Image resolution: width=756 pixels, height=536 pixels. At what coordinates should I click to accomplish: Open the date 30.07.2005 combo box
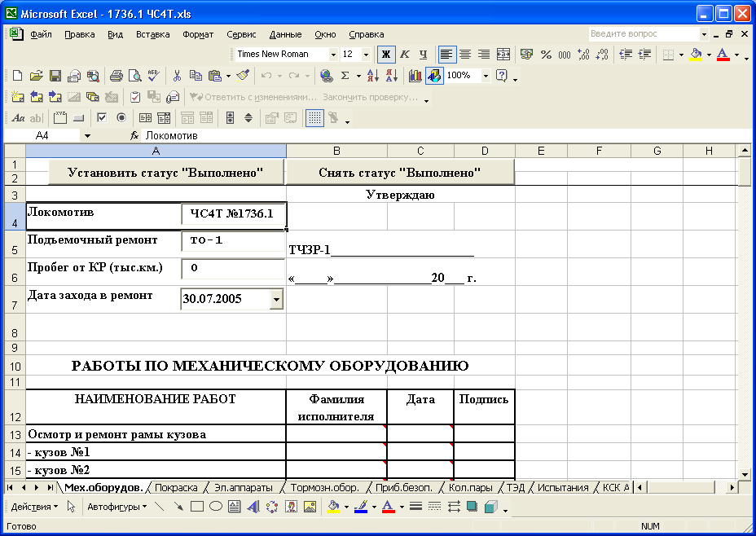276,299
